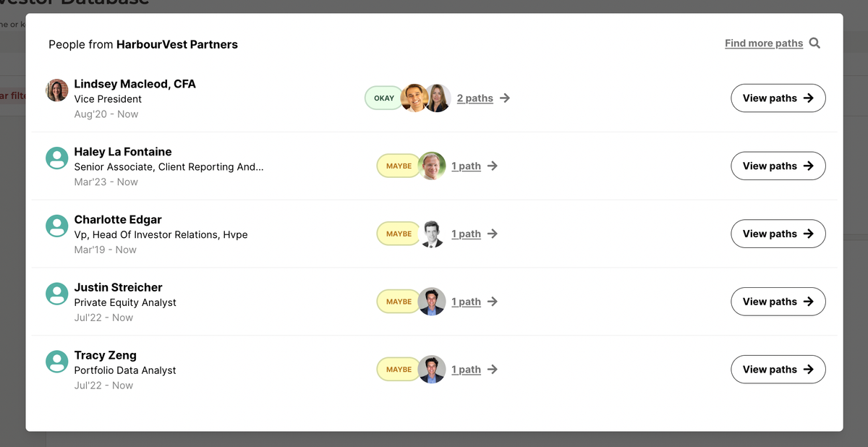Click the MAYBE badge for Justin Streicher
Image resolution: width=868 pixels, height=447 pixels.
click(x=398, y=302)
